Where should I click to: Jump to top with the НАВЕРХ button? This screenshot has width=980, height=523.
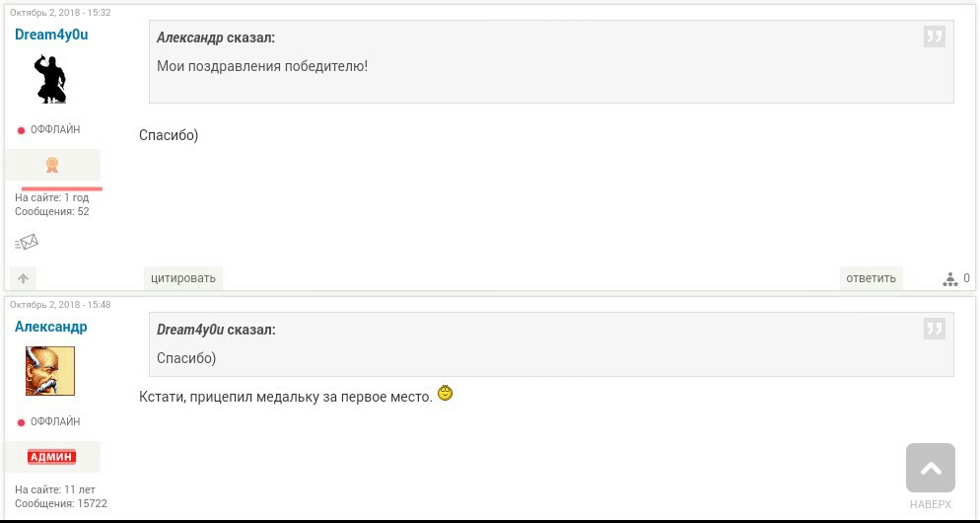(931, 476)
